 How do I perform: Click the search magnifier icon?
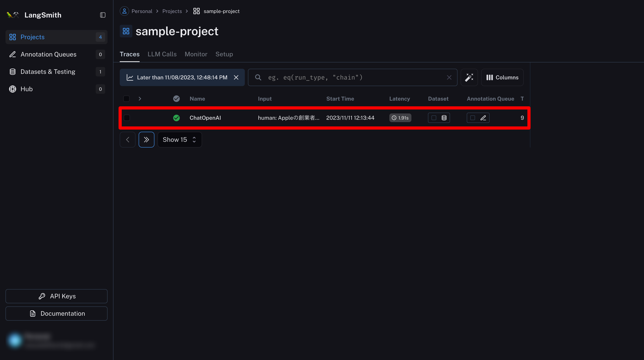click(258, 78)
